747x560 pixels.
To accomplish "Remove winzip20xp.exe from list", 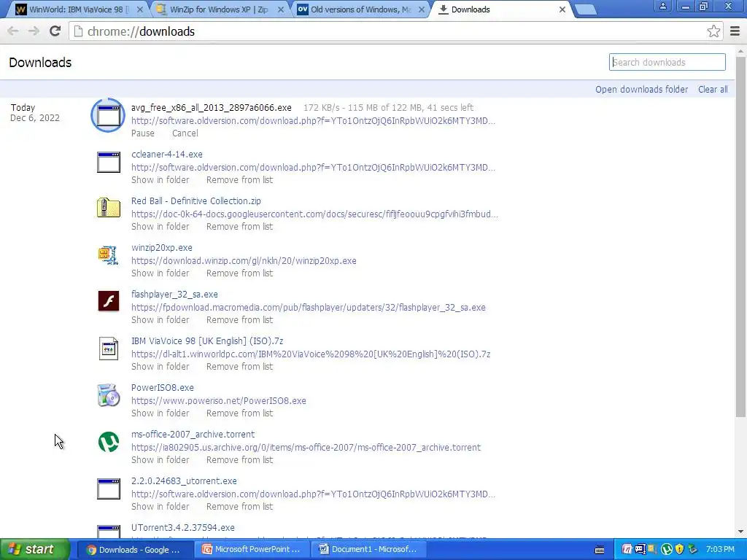I will pos(239,273).
